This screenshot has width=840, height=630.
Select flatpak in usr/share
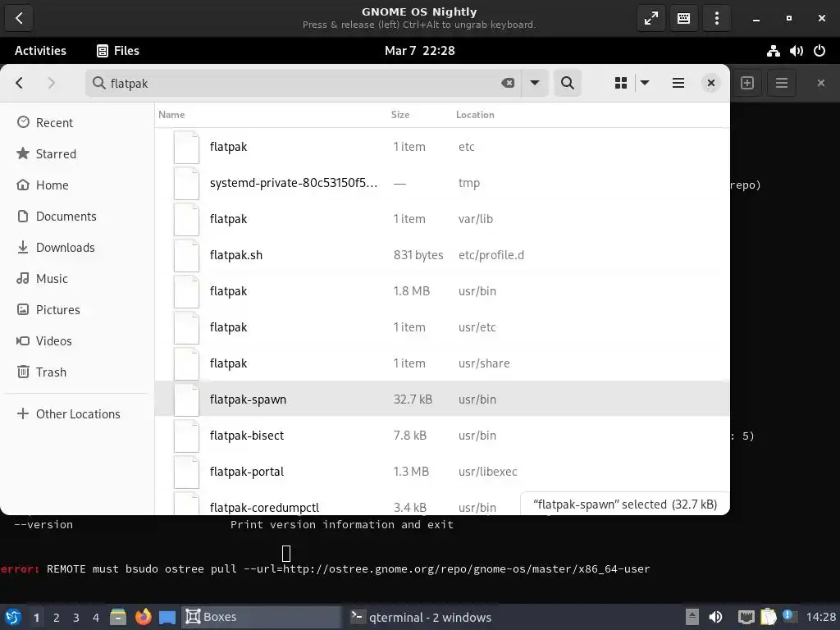(x=442, y=363)
